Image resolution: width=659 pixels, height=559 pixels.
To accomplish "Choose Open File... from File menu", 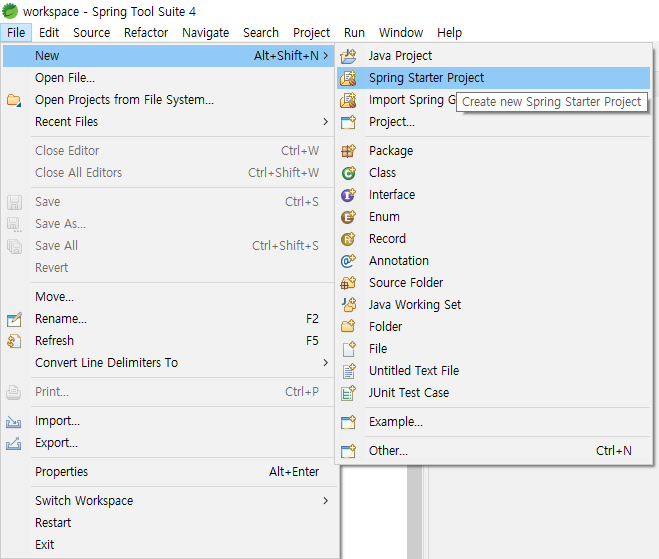I will pos(168,78).
